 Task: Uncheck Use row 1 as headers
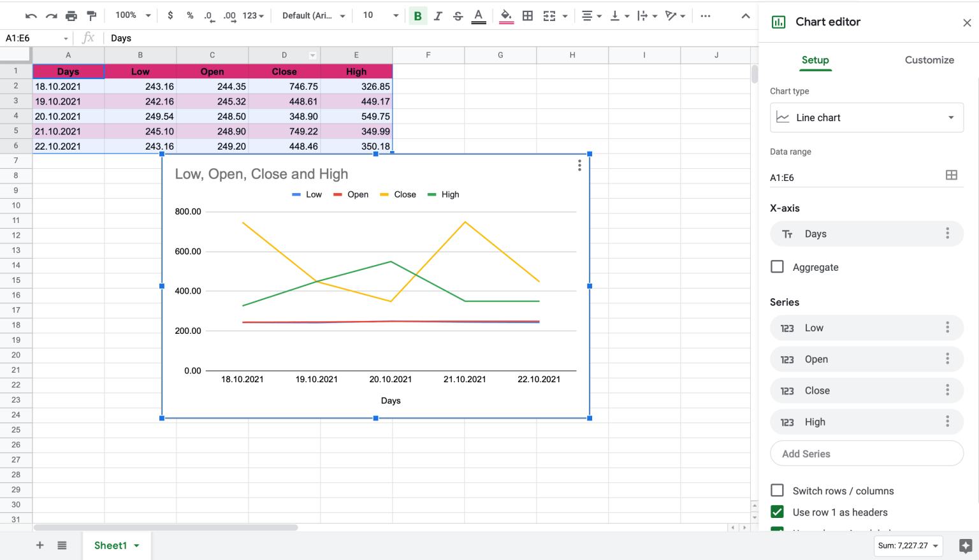778,512
